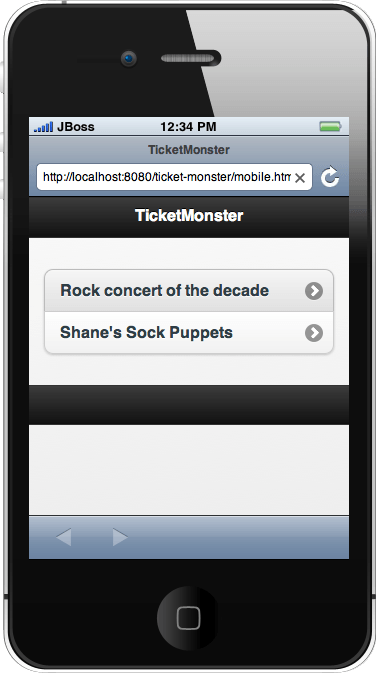Click the battery indicator icon
This screenshot has width=376, height=673.
tap(330, 126)
